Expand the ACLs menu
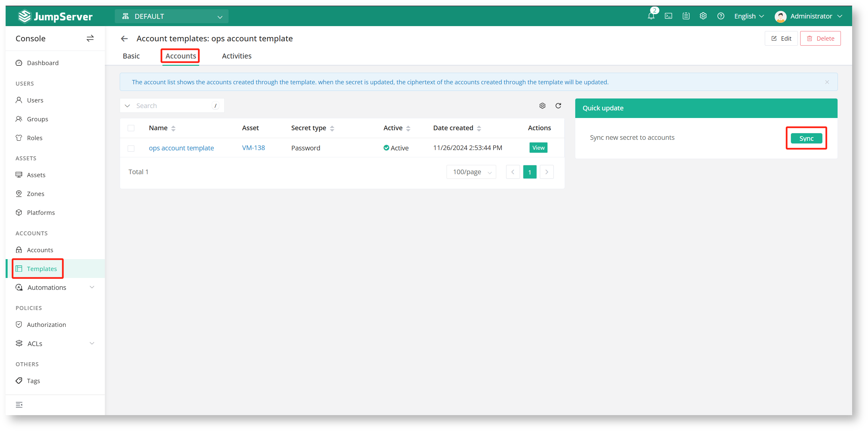The height and width of the screenshot is (431, 868). coord(55,344)
